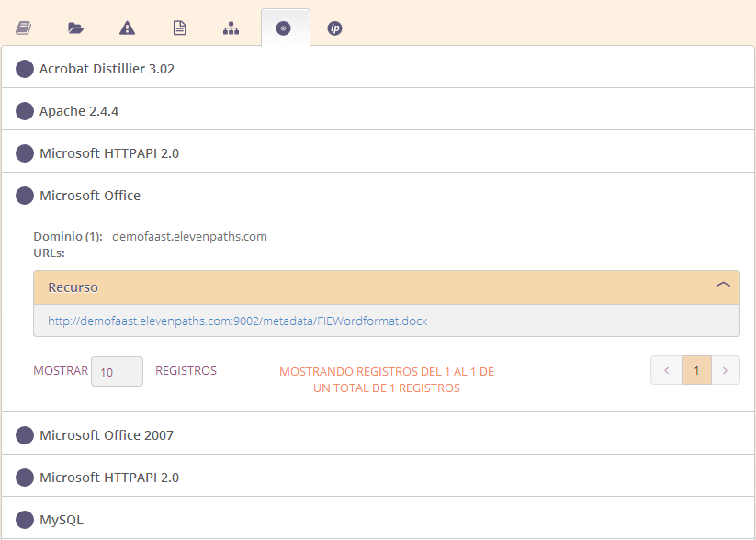
Task: Click the sort chevron in Recurso header
Action: (723, 285)
